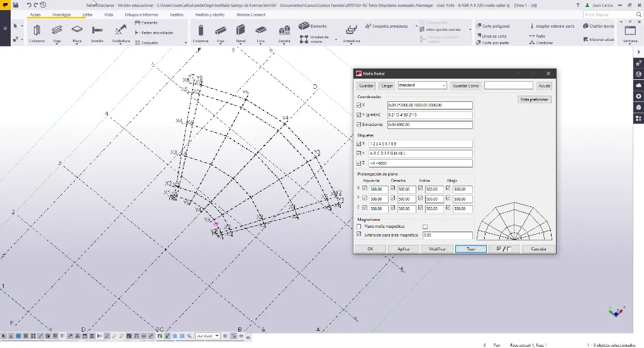This screenshot has width=644, height=348.
Task: Select the concrete Losa slab tool
Action: tap(260, 33)
